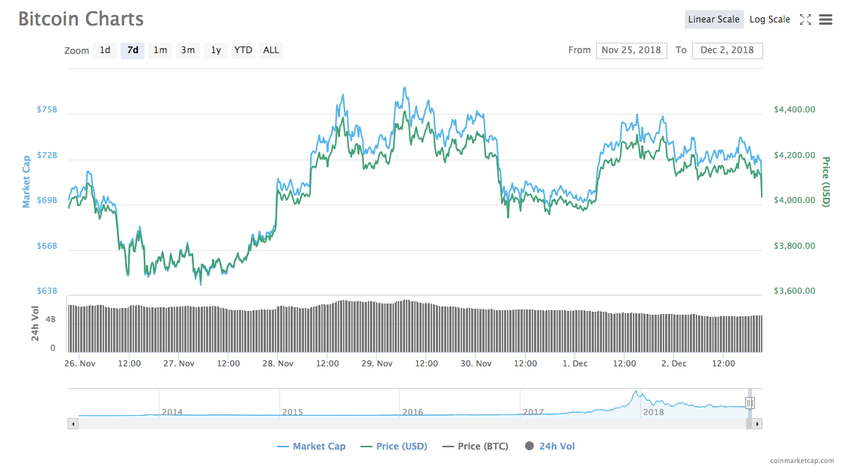868x475 pixels.
Task: Click the 26. Nov date axis label
Action: (79, 363)
